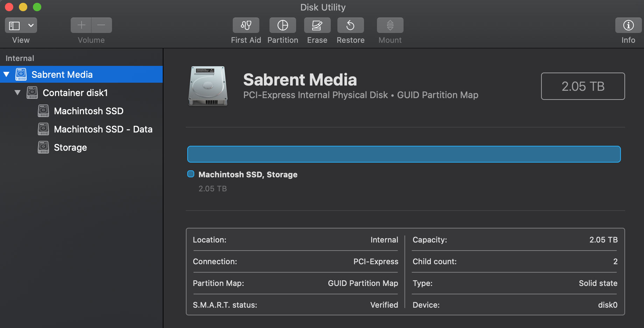
Task: Open the Partition pie-chart tool
Action: 282,25
